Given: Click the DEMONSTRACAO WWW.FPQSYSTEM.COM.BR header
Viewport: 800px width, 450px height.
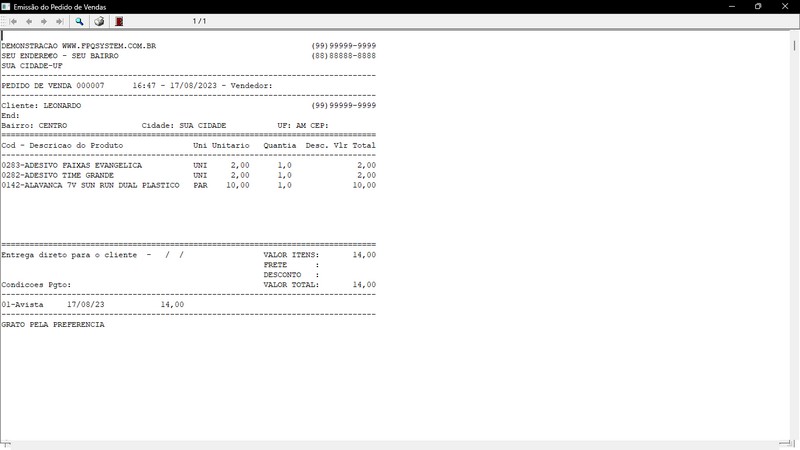Looking at the screenshot, I should pyautogui.click(x=79, y=46).
